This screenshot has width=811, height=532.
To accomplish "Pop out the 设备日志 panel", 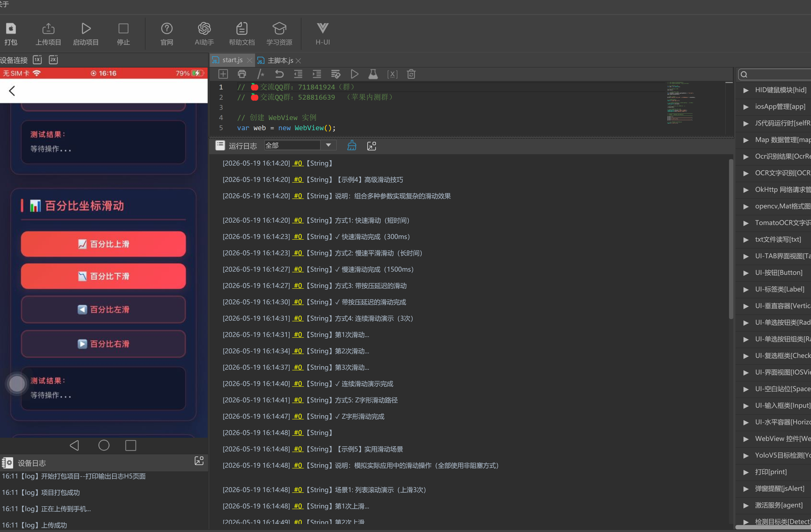I will pyautogui.click(x=199, y=461).
